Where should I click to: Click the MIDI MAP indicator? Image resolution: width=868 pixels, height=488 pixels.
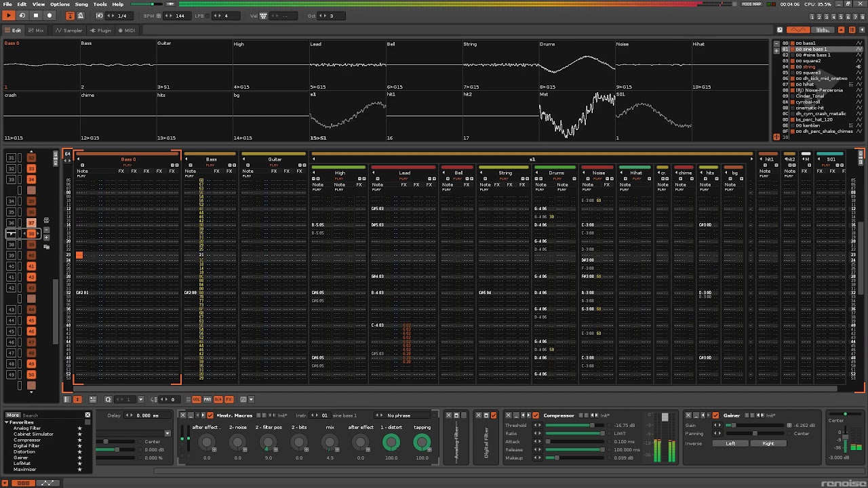click(751, 4)
